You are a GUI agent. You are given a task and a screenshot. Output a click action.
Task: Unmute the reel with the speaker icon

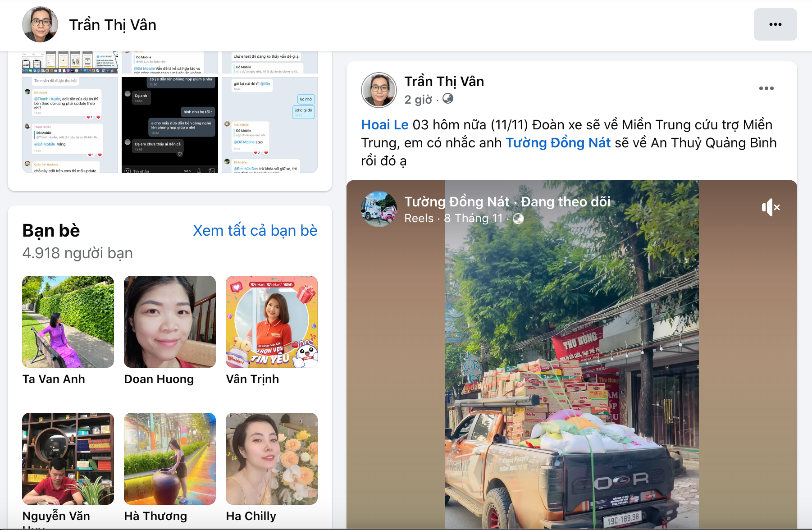coord(771,207)
